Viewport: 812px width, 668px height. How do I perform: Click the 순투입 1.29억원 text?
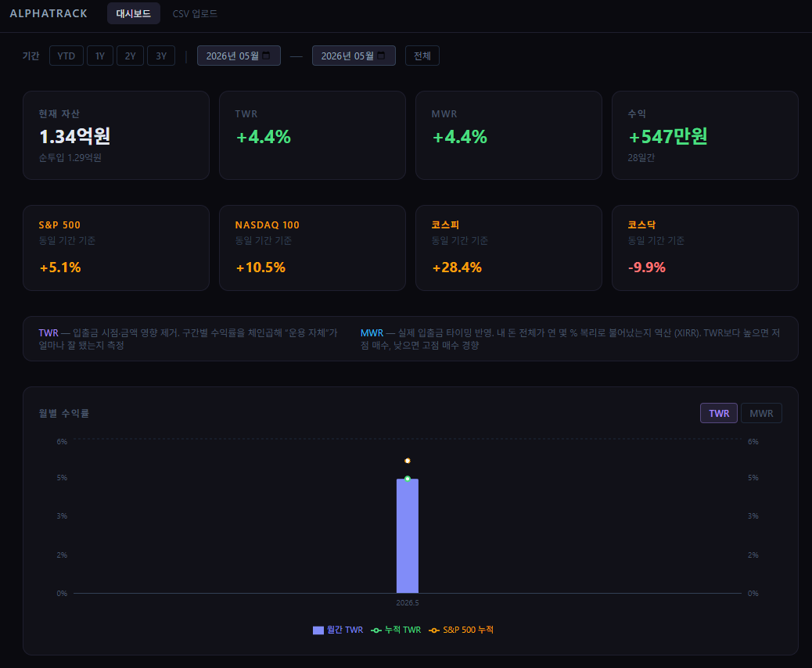(70, 157)
